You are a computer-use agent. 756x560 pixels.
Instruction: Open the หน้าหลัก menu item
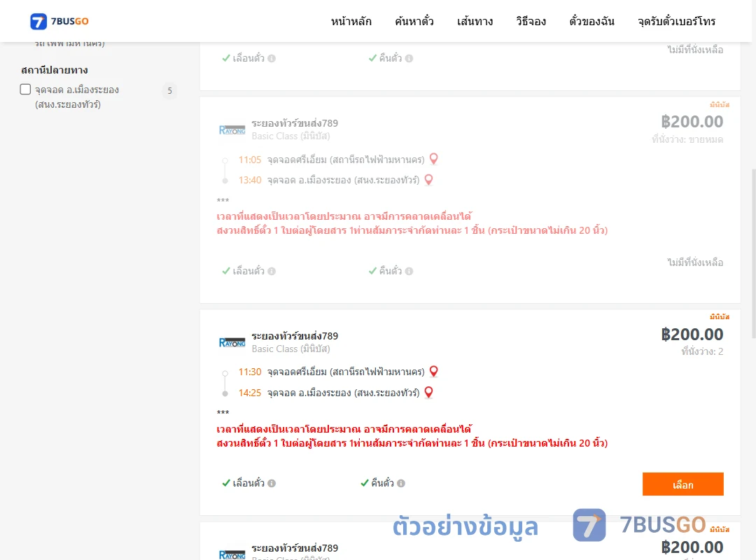pos(351,21)
